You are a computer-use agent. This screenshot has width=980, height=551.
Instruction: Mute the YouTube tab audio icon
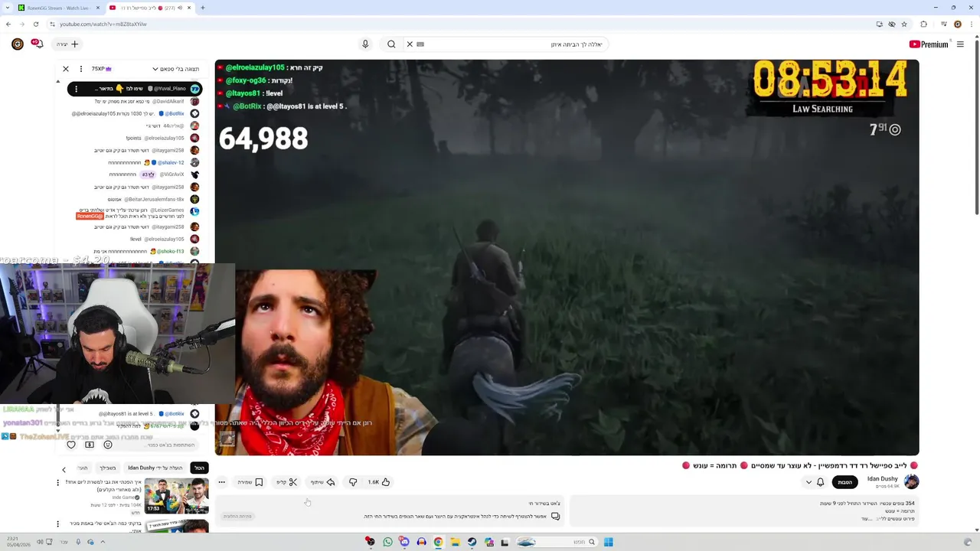click(180, 8)
